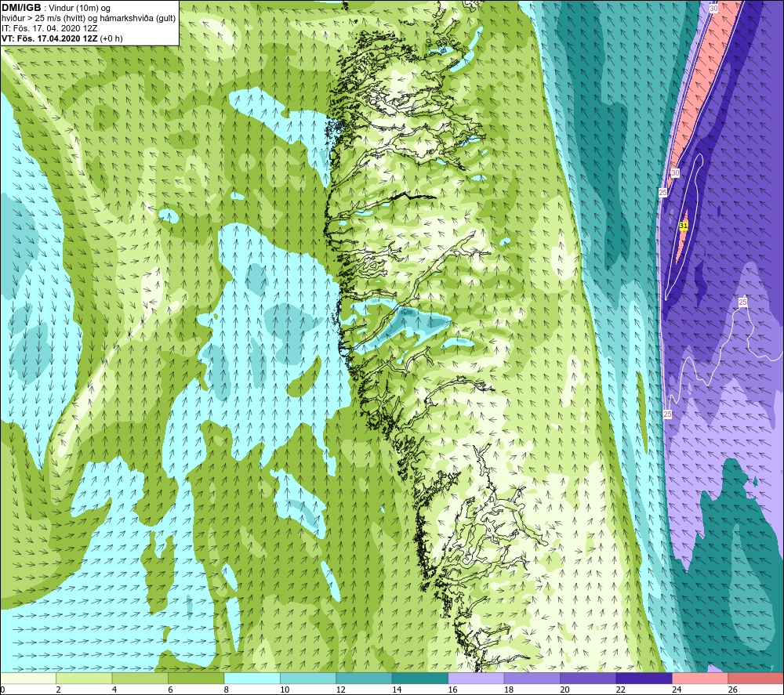Viewport: 784px width, 695px height.
Task: Pick the 4–6 m/s green legend swatch
Action: tap(140, 678)
